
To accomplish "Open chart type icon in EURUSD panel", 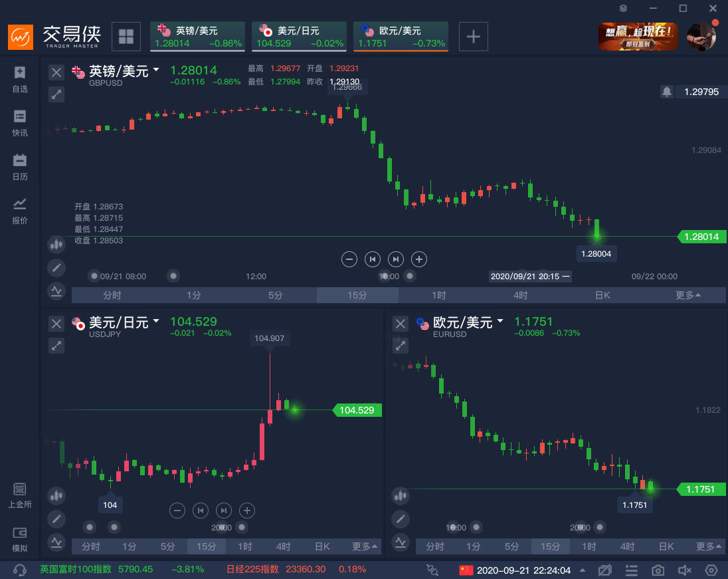I will tap(401, 495).
